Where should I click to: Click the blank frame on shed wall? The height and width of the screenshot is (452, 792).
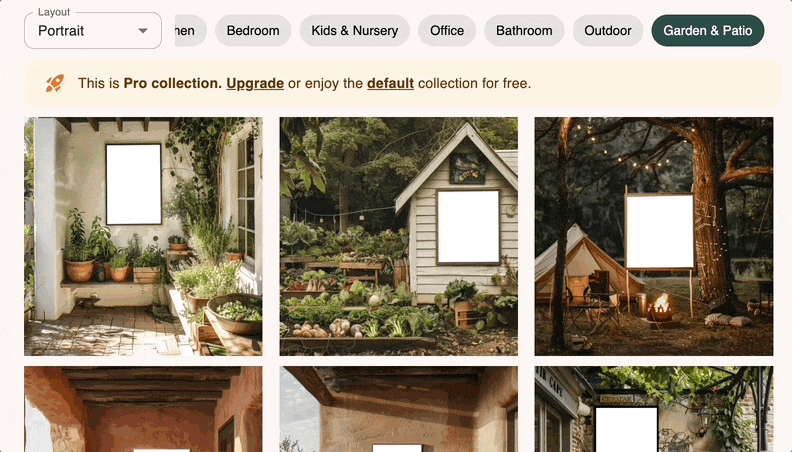click(x=468, y=227)
